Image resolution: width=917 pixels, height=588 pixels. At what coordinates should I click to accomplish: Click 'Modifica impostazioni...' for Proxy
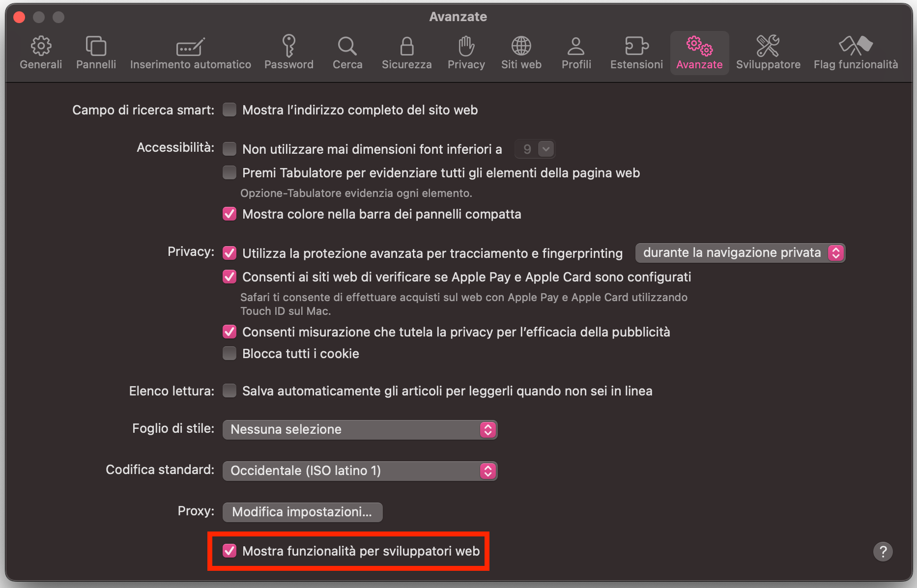click(x=302, y=511)
